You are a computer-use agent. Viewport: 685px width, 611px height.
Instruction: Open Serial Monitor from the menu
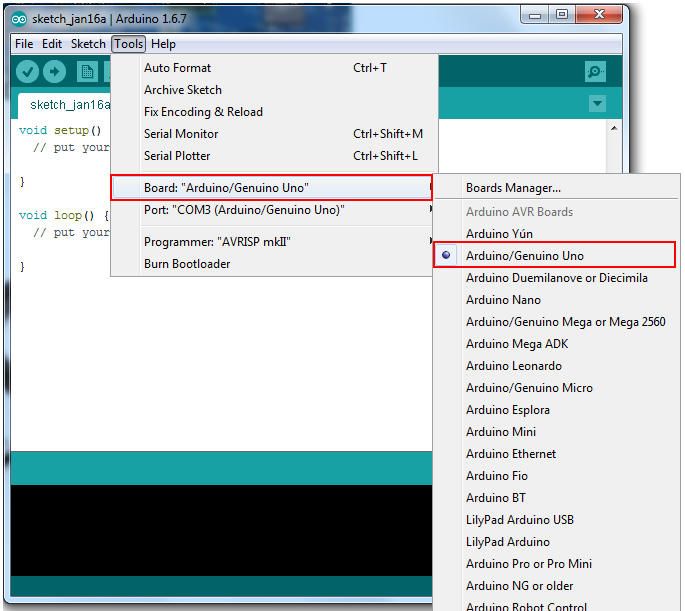(x=272, y=134)
